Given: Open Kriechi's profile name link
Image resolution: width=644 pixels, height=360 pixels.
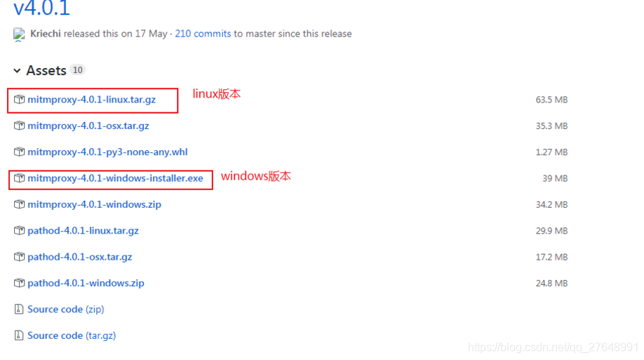Looking at the screenshot, I should click(46, 34).
